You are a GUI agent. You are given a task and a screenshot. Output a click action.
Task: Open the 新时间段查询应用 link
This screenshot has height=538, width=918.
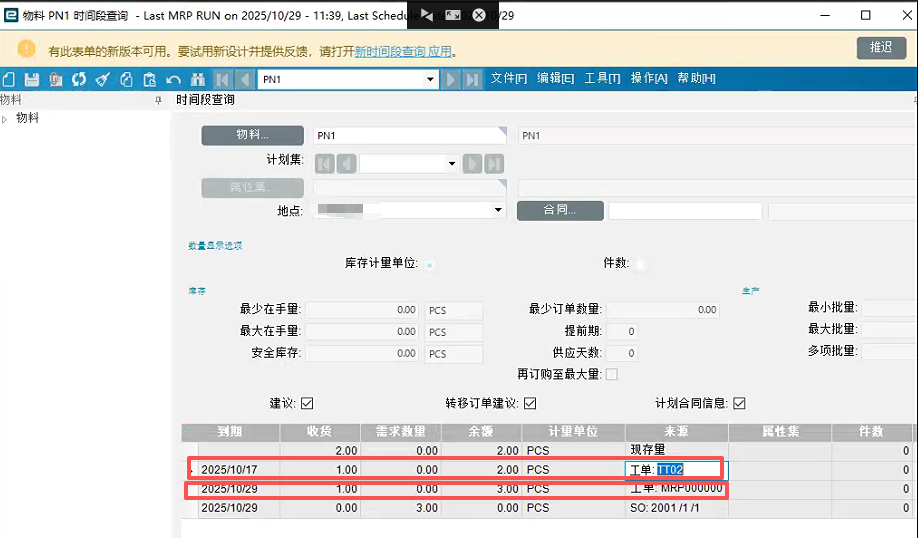pos(403,52)
